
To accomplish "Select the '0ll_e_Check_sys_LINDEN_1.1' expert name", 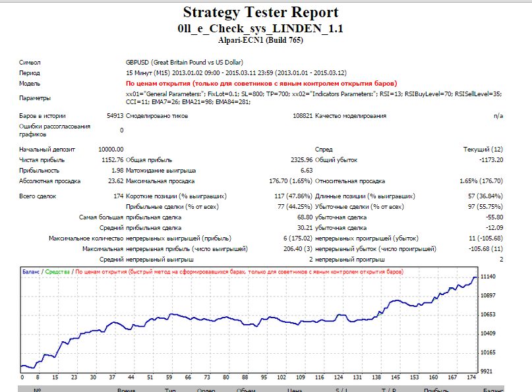I will [x=260, y=28].
